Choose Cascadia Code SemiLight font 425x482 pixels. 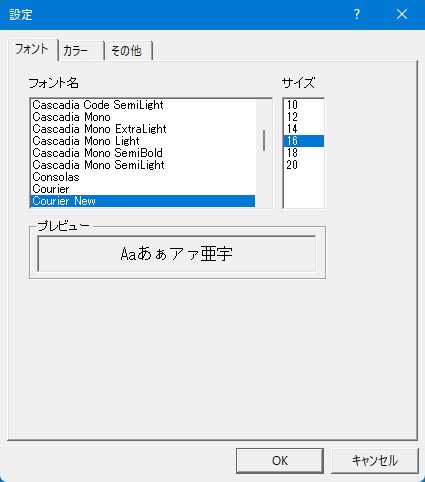[143, 105]
